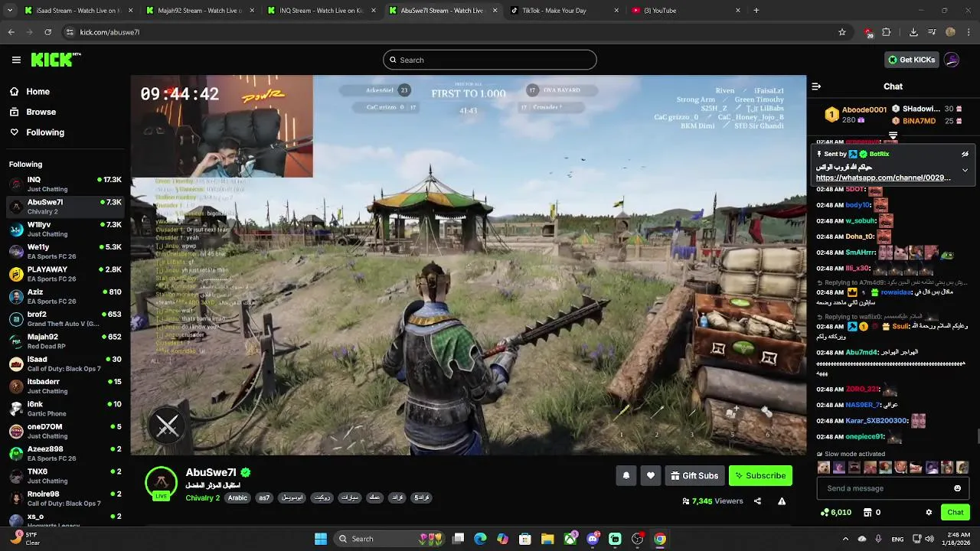Click the crossed swords video overlay icon
Viewport: 980px width, 551px height.
tap(167, 426)
